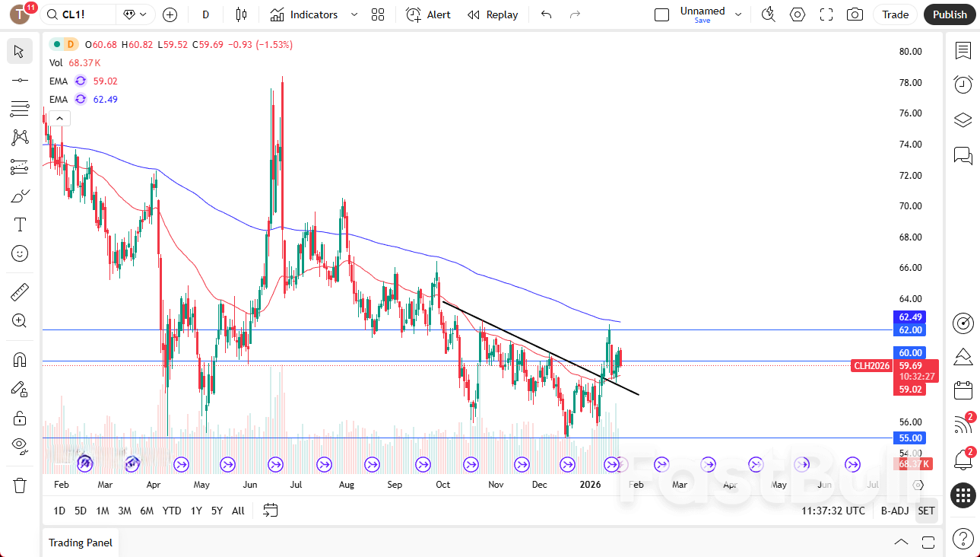Take a chart snapshot with camera icon
The height and width of the screenshot is (557, 980).
(x=855, y=14)
